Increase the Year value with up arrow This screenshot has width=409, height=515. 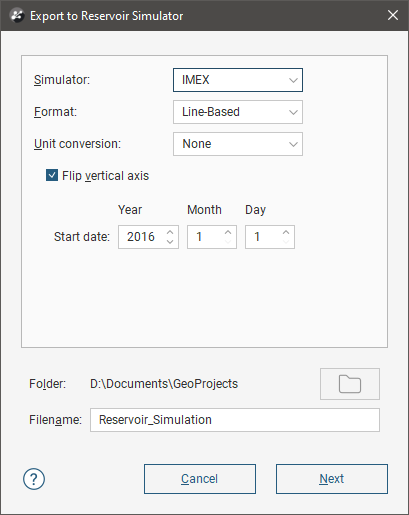(170, 232)
